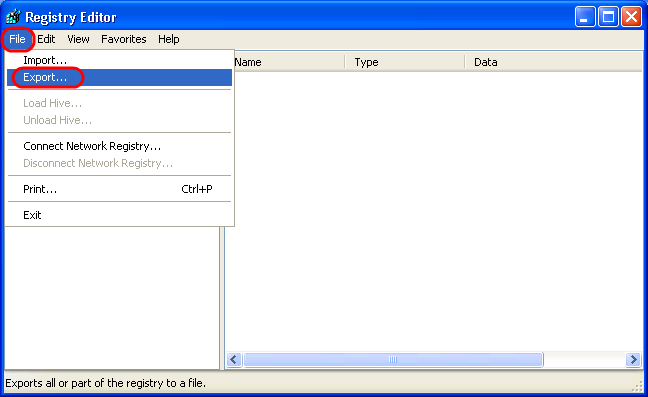Click the Registry Editor title bar icon
This screenshot has width=648, height=397.
pyautogui.click(x=14, y=17)
